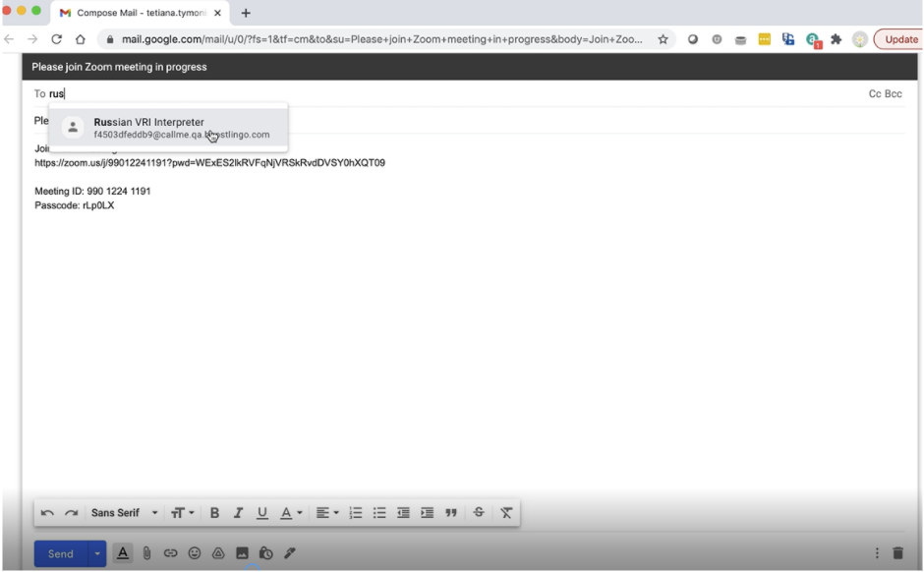Open the text color picker
This screenshot has width=924, height=572.
[291, 513]
